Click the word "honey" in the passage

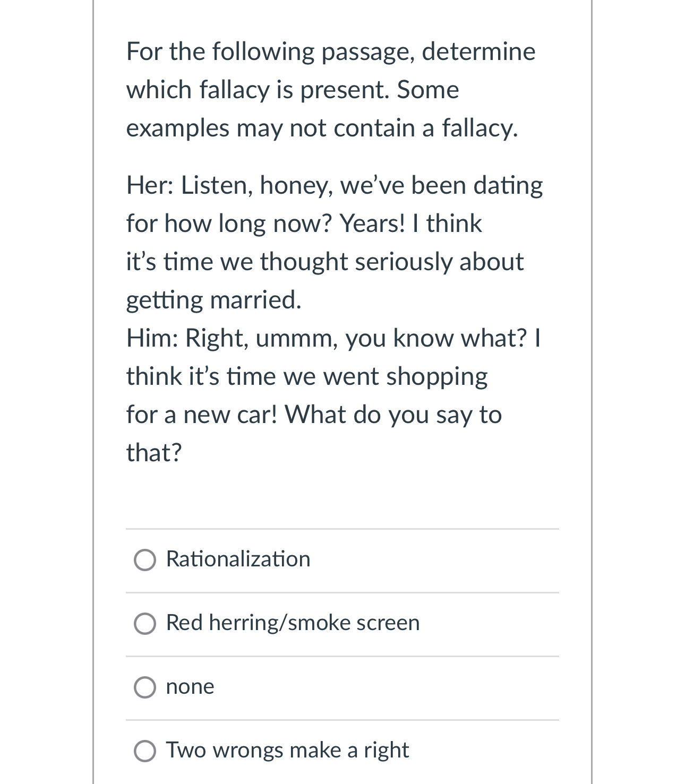coord(296,185)
